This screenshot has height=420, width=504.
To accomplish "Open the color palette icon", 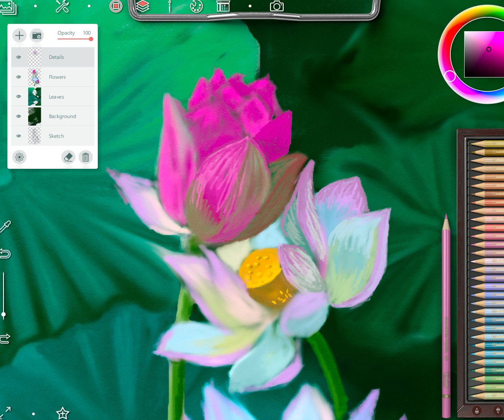I will tap(196, 6).
